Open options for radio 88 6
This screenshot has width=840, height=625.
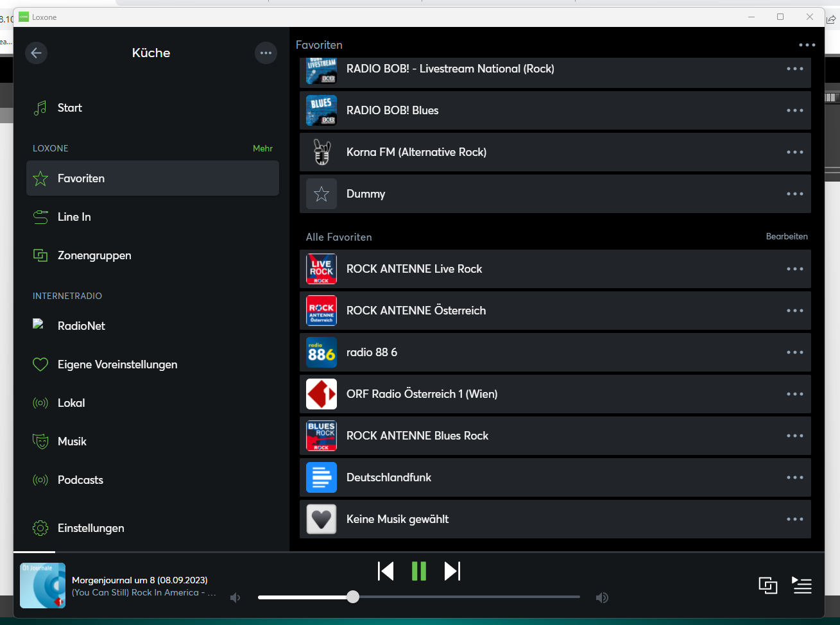[795, 352]
